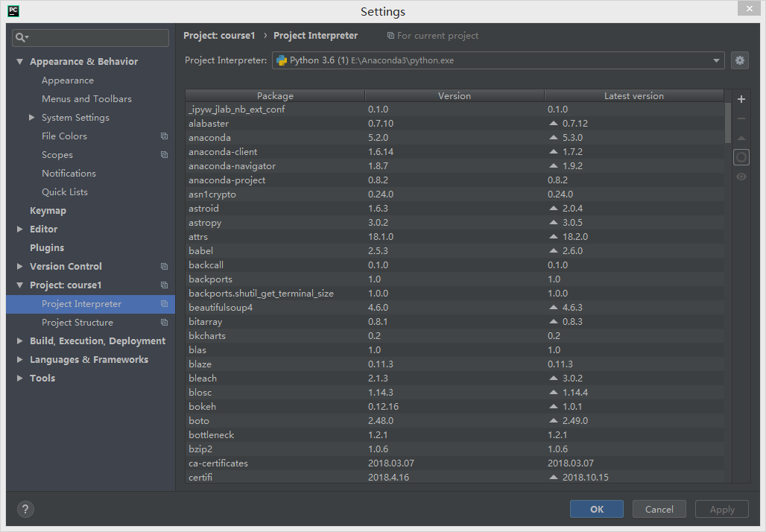Toggle the show early releases eye icon

click(741, 177)
